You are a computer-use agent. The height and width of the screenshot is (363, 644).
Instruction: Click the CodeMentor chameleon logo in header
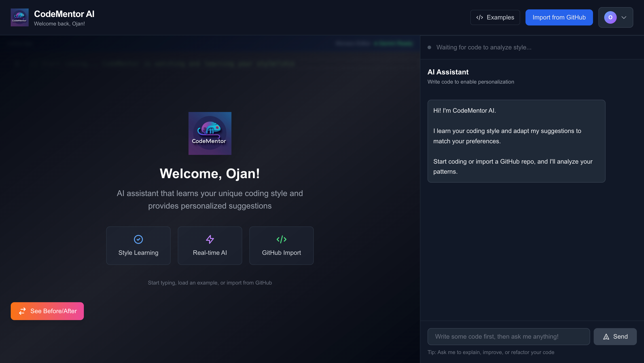click(19, 17)
